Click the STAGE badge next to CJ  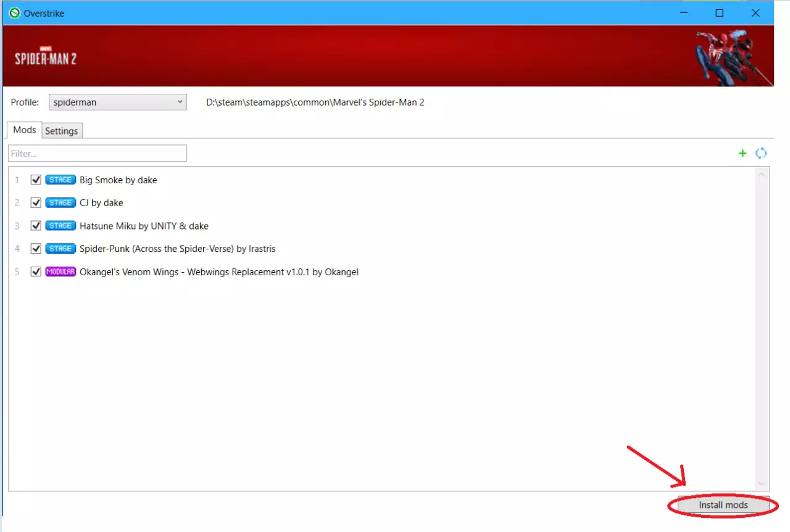point(60,202)
